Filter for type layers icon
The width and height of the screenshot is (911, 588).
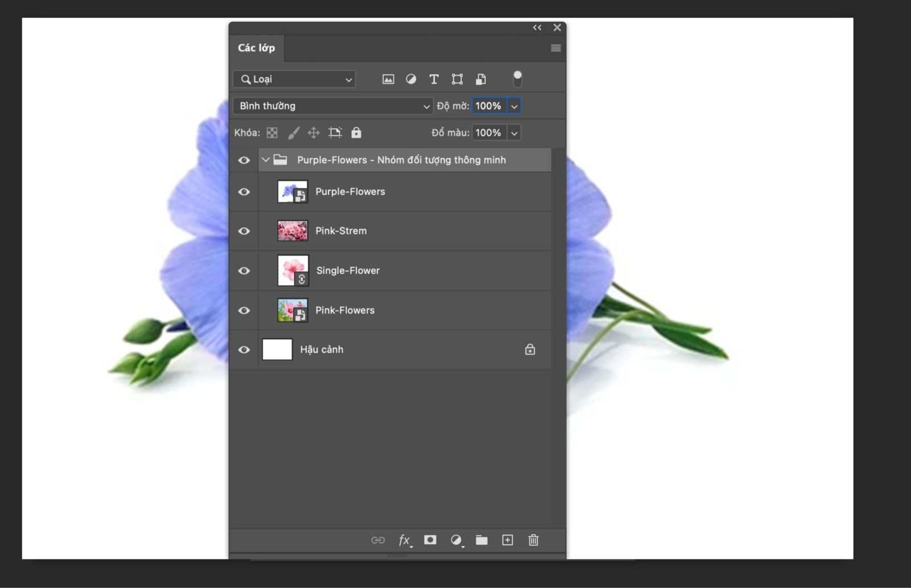tap(434, 79)
